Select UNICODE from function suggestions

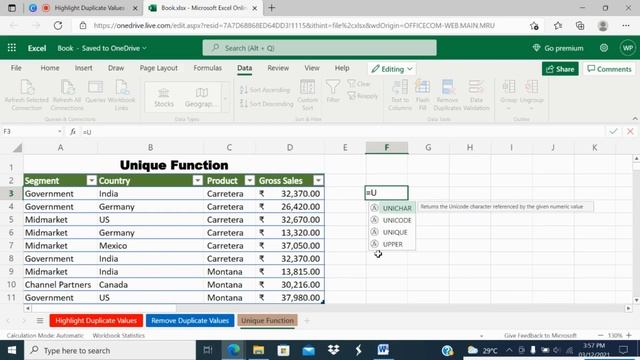(x=392, y=220)
